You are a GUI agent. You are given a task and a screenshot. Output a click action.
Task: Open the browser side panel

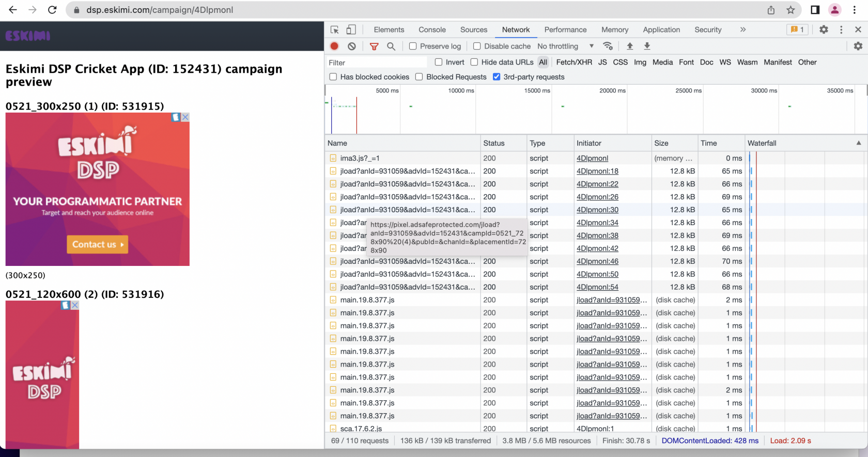tap(815, 10)
